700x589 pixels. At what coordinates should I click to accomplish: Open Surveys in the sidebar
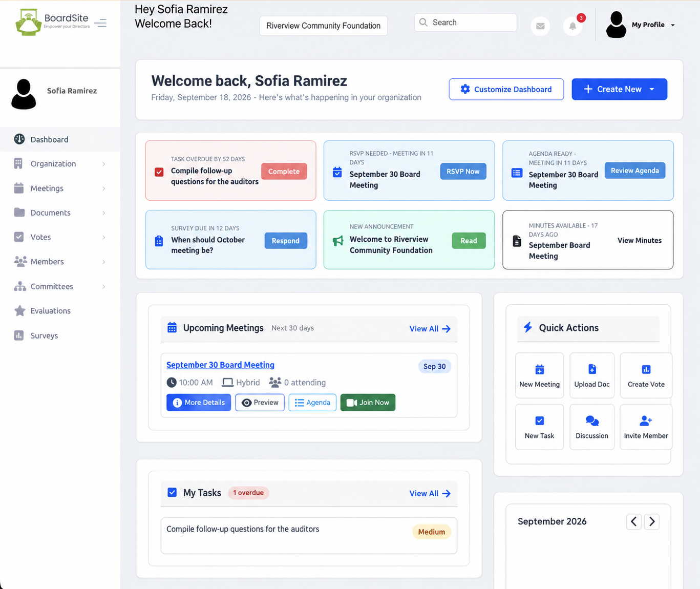tap(60, 335)
